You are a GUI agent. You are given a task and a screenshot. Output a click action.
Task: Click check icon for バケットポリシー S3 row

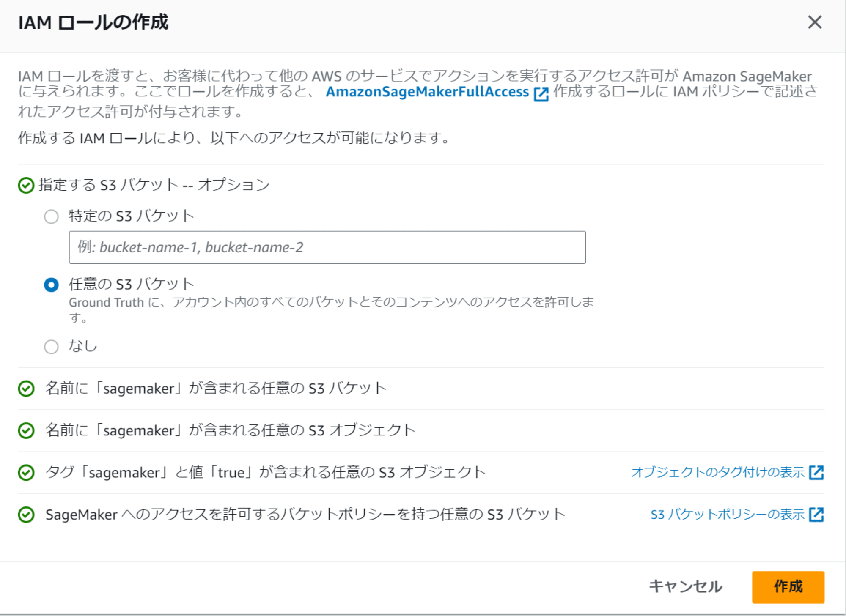[x=26, y=515]
